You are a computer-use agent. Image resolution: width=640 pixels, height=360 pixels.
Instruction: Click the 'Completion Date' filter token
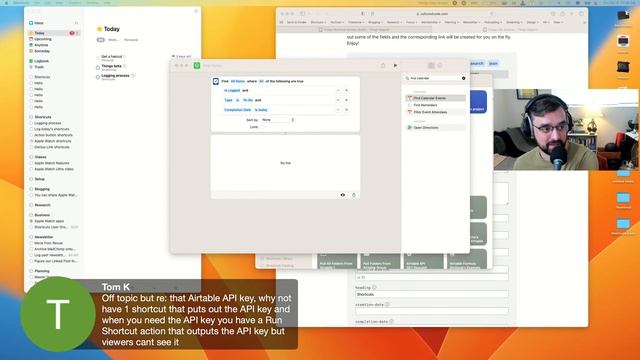[x=238, y=110]
